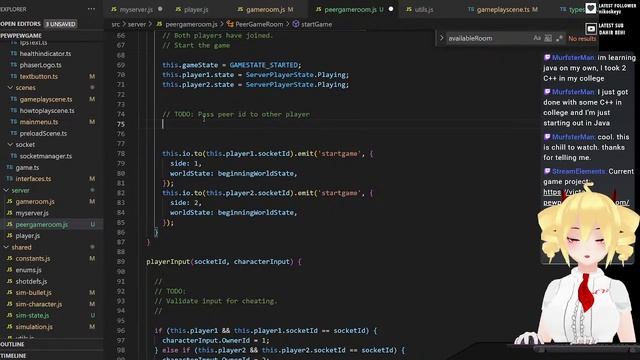Click the find input containing availableRoom
The image size is (640, 360).
[488, 38]
